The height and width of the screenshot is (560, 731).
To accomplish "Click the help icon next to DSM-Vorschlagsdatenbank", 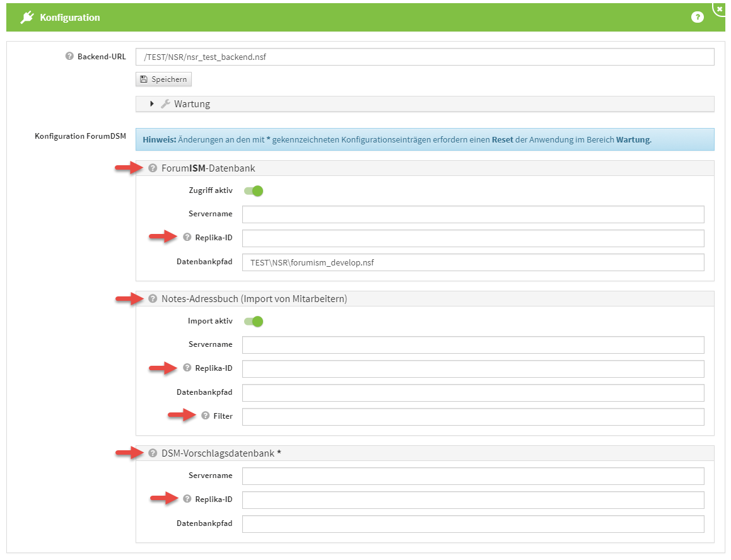I will click(153, 453).
